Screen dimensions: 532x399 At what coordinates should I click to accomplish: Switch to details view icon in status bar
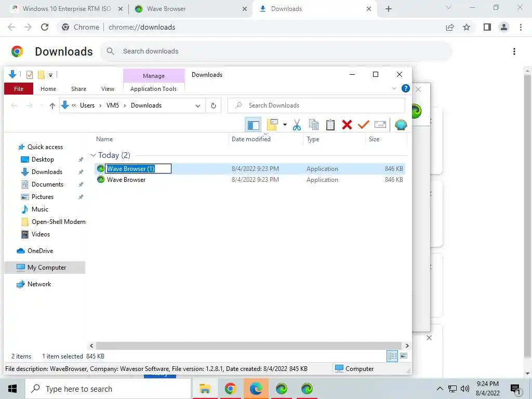click(x=392, y=356)
